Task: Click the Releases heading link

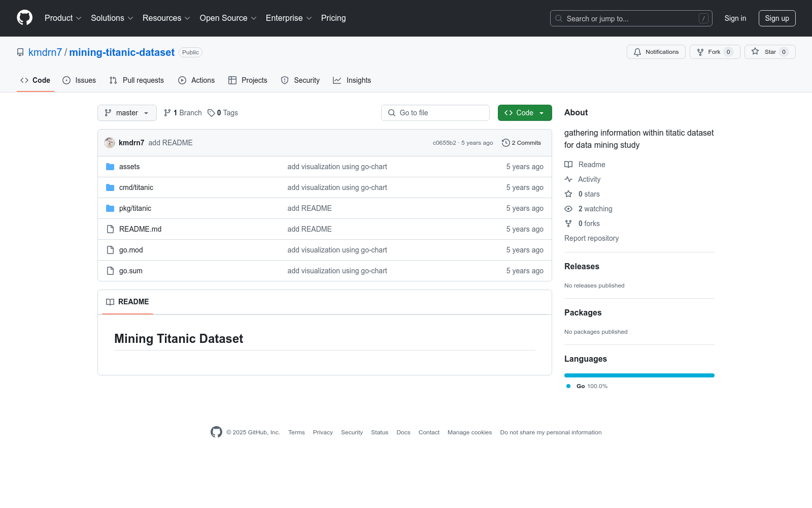Action: click(x=582, y=266)
